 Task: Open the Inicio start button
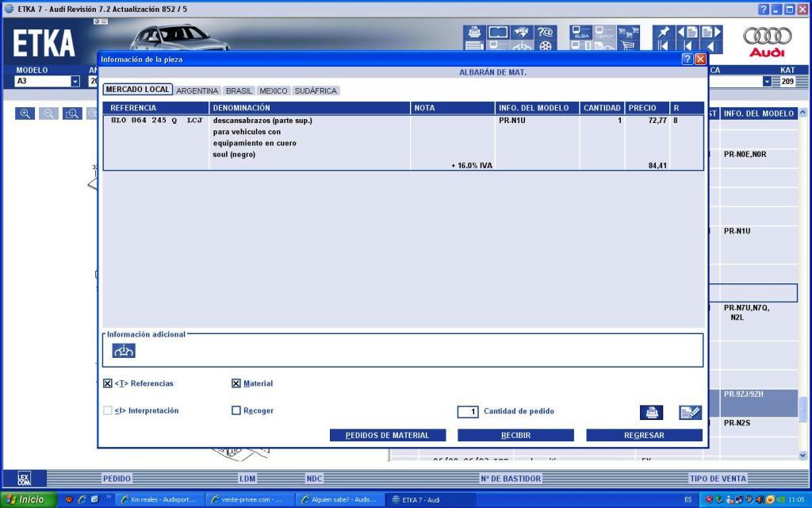click(28, 500)
